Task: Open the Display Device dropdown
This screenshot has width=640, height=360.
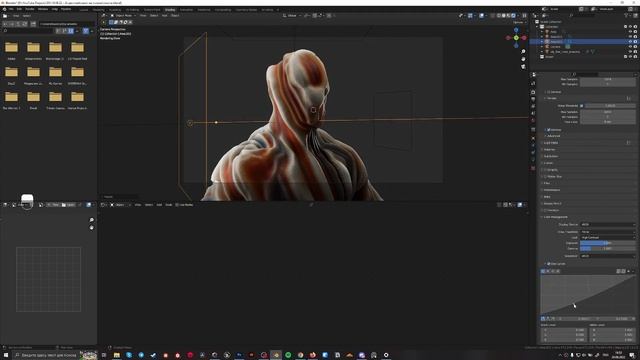Action: 608,224
